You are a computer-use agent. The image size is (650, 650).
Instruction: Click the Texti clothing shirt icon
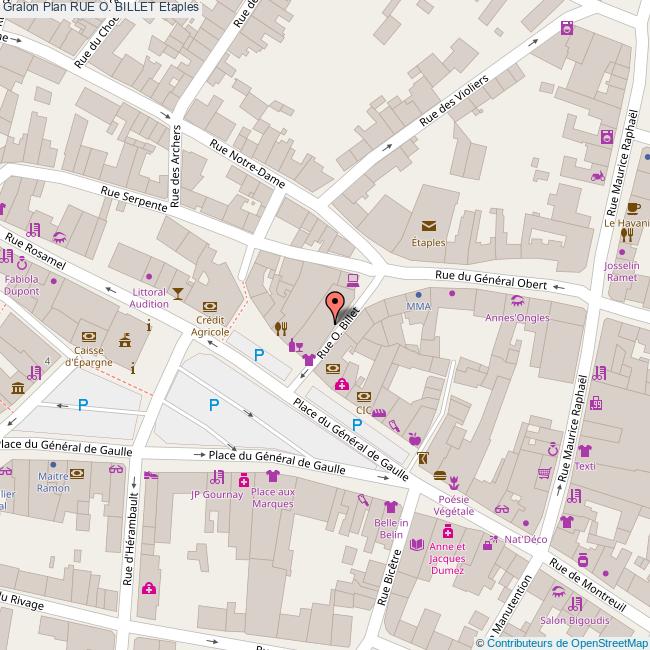[x=585, y=451]
